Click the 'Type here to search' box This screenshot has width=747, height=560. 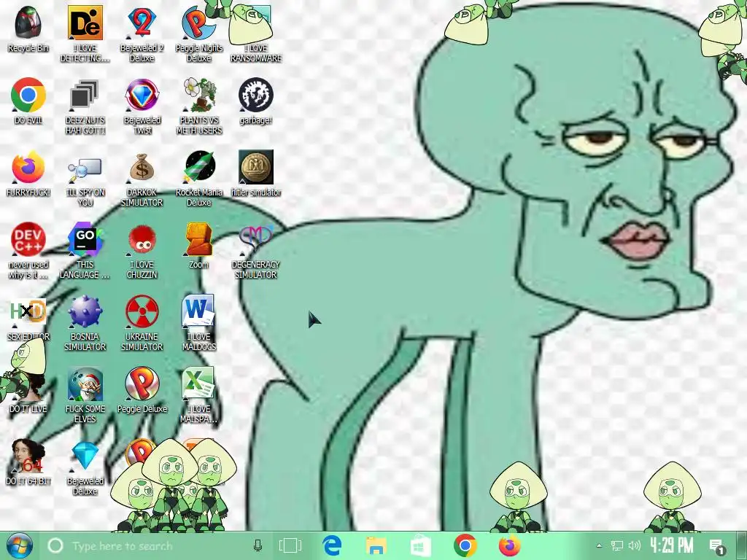(x=158, y=545)
